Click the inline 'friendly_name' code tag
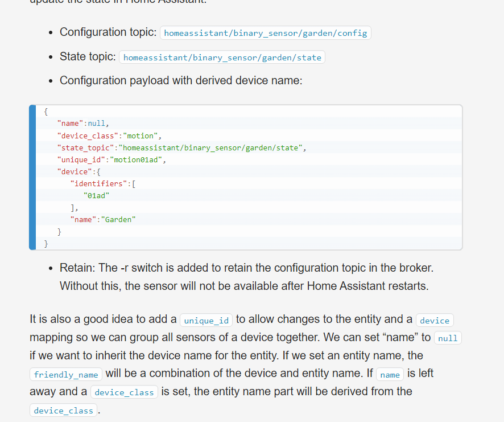This screenshot has height=422, width=504. tap(66, 374)
